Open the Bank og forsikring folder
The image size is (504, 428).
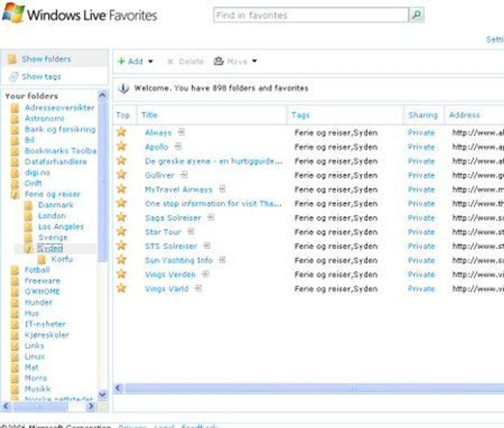point(60,129)
